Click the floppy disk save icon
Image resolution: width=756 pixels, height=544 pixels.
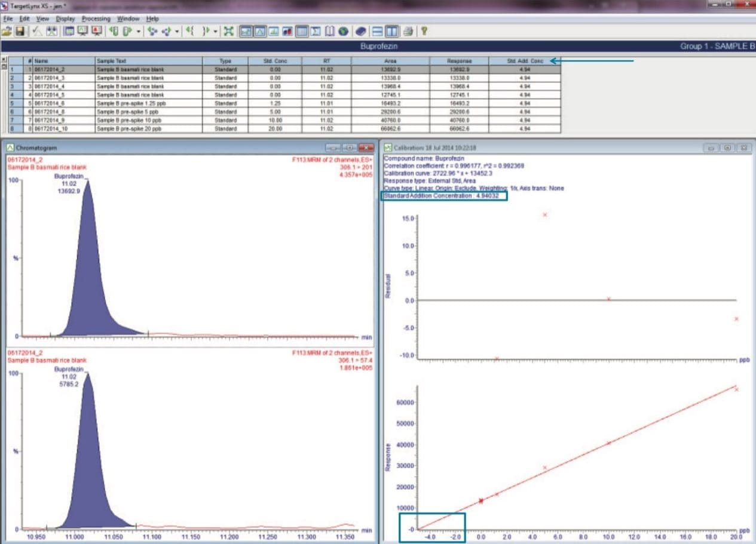[20, 31]
